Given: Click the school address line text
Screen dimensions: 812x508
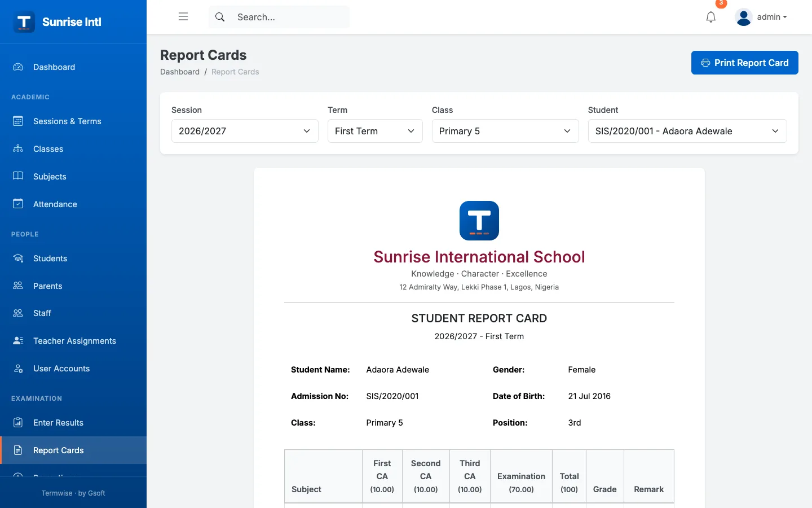Looking at the screenshot, I should coord(479,287).
